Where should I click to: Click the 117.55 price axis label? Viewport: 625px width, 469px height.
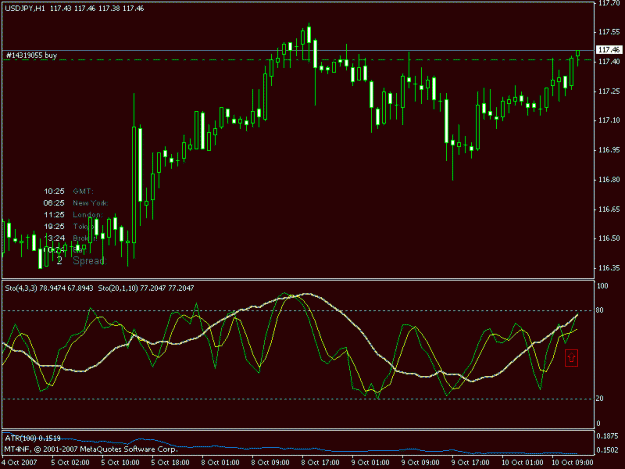coord(609,32)
